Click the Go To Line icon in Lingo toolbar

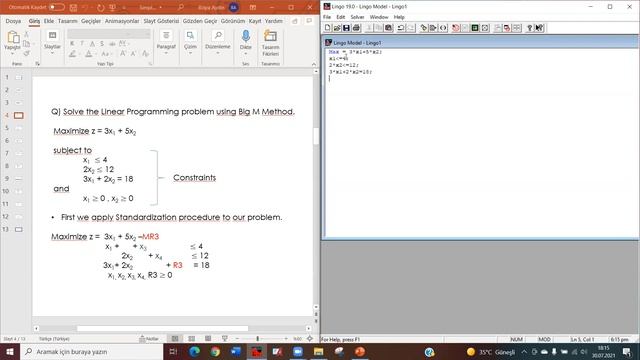(433, 28)
